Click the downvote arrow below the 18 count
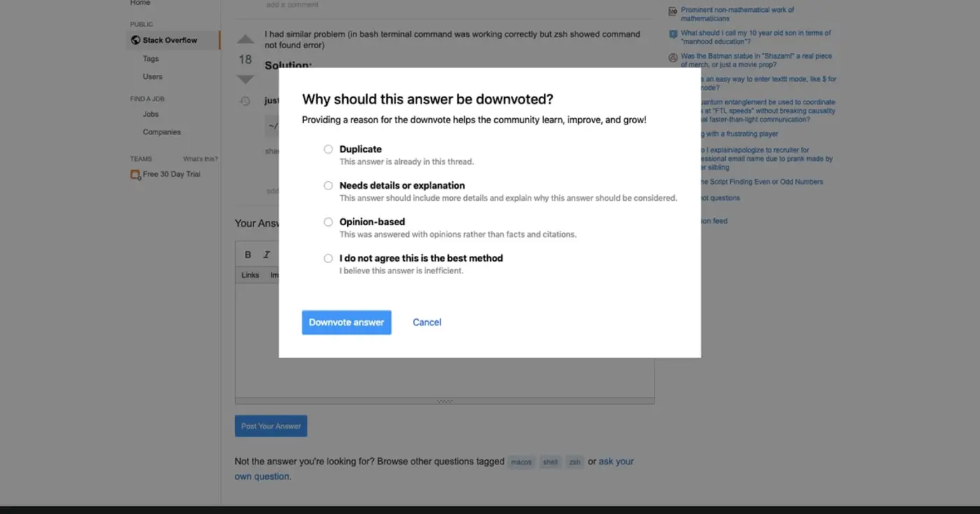The height and width of the screenshot is (514, 980). pyautogui.click(x=245, y=79)
